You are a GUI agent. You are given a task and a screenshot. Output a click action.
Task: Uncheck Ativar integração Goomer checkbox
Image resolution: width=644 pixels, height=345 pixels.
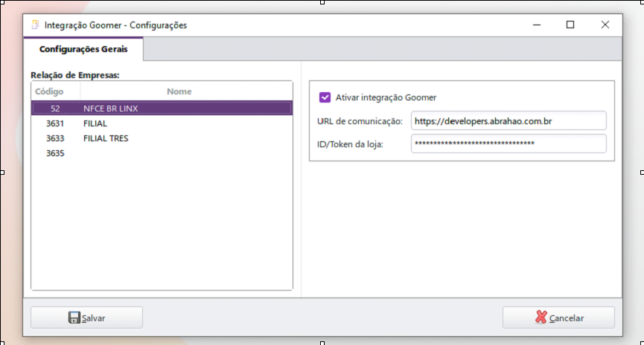[325, 97]
